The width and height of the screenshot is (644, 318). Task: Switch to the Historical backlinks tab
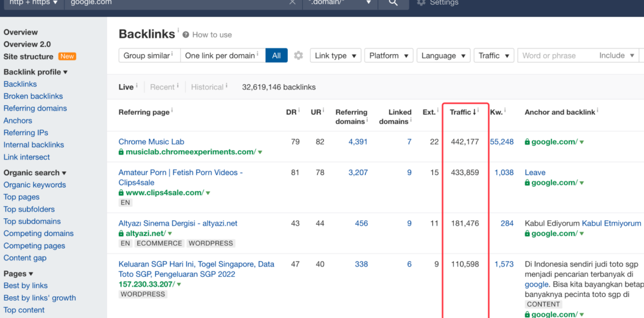click(x=207, y=87)
